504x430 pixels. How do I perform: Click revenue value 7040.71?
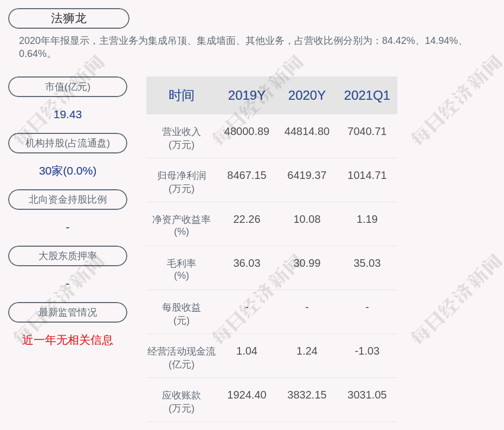click(367, 132)
